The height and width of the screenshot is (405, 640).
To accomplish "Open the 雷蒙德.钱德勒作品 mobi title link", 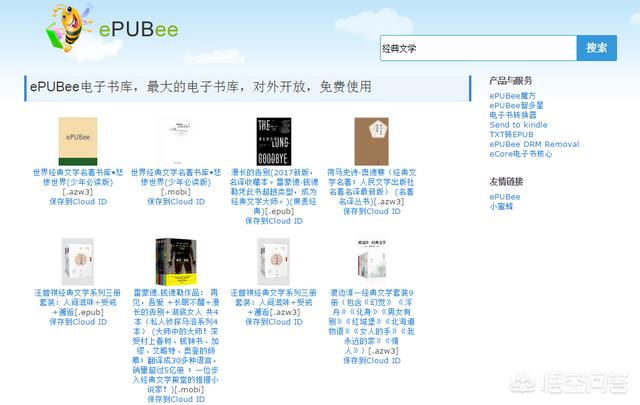I will (x=176, y=341).
